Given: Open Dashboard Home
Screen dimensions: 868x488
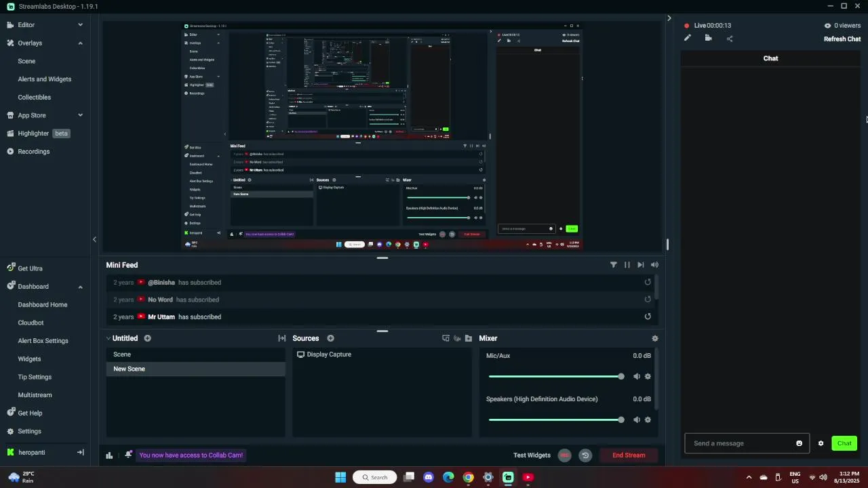Looking at the screenshot, I should coord(42,305).
